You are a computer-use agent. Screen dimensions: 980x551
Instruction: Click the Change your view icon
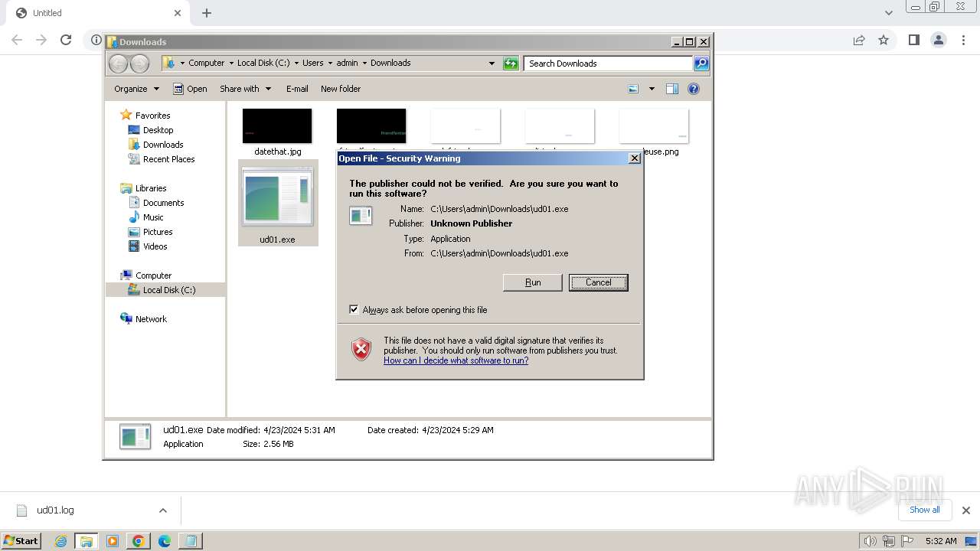[633, 89]
